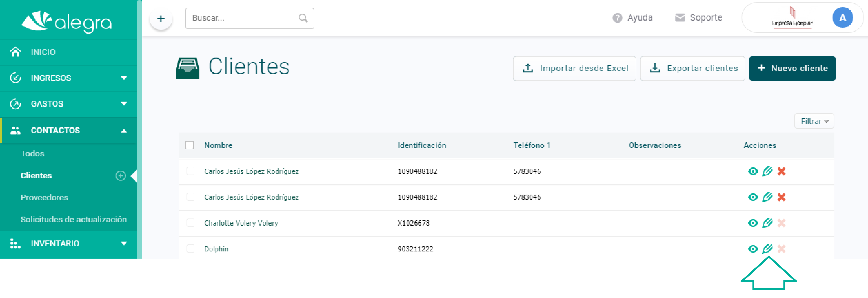Select Clientes in the sidebar

pos(36,176)
